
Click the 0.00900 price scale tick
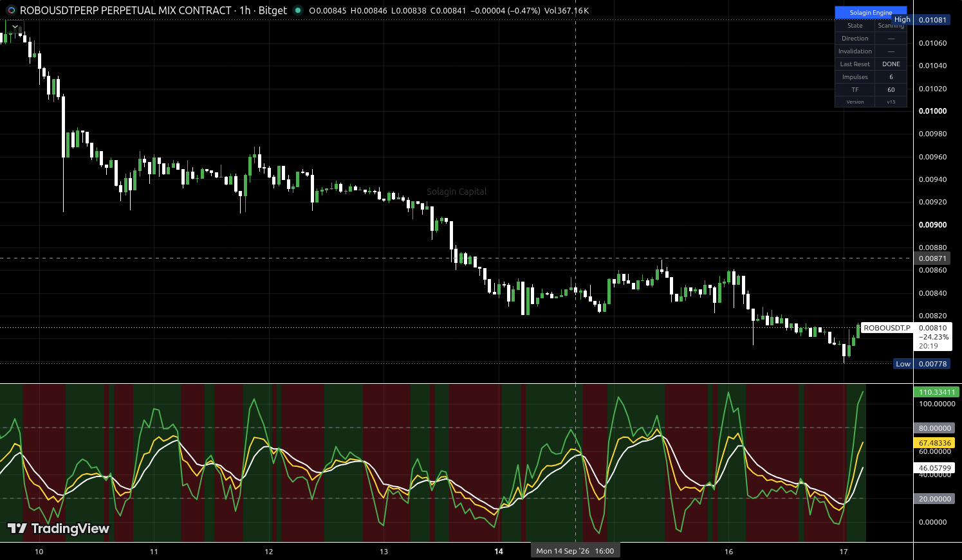click(932, 225)
